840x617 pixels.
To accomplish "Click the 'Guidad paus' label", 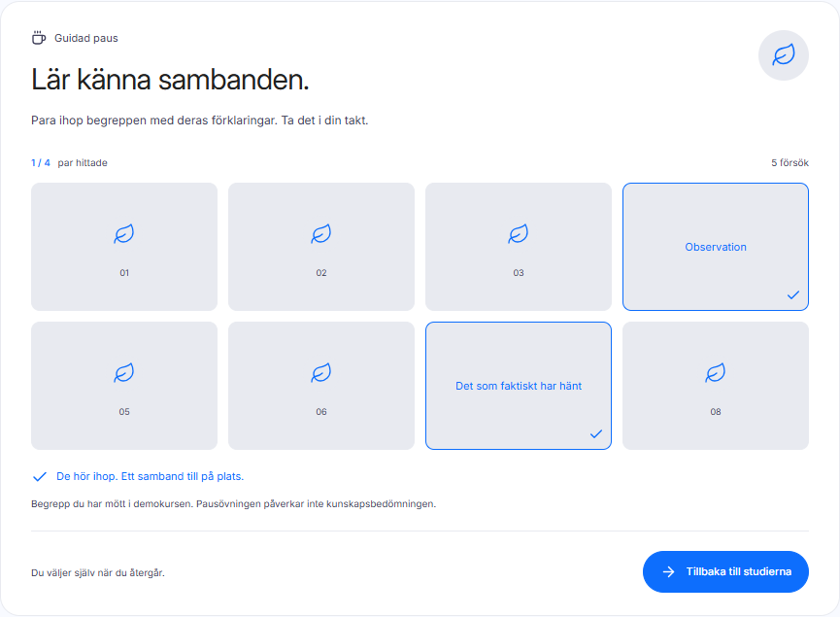I will click(x=86, y=38).
